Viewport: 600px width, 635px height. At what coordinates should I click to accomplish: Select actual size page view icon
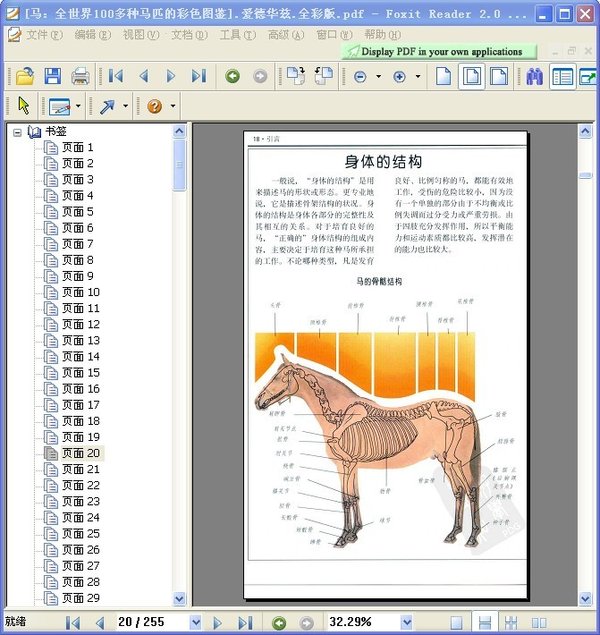443,76
